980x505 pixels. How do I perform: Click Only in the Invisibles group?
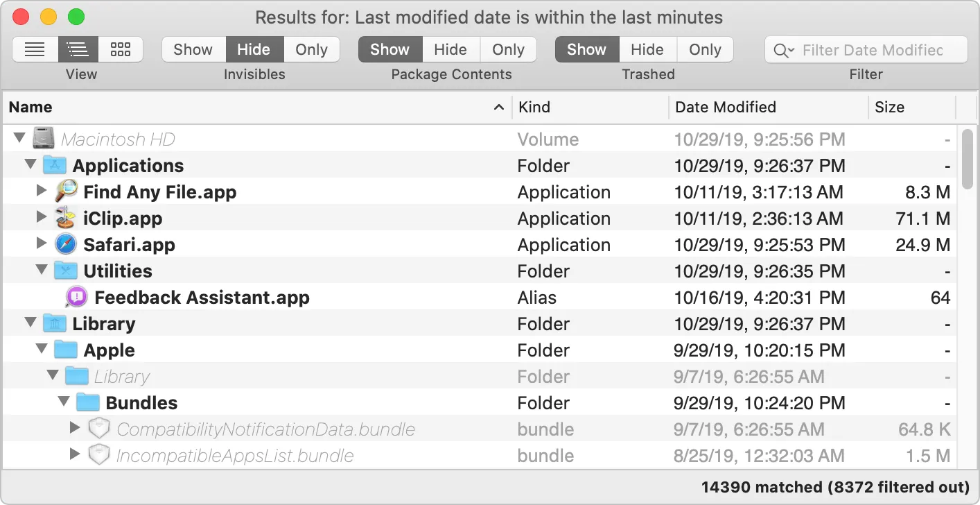click(x=311, y=49)
